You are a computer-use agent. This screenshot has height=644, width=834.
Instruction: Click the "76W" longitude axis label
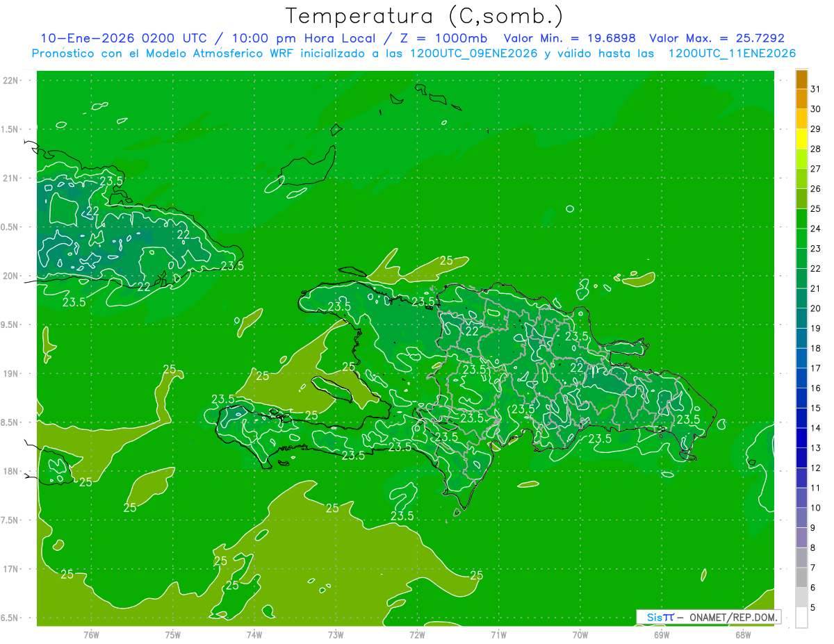[91, 635]
